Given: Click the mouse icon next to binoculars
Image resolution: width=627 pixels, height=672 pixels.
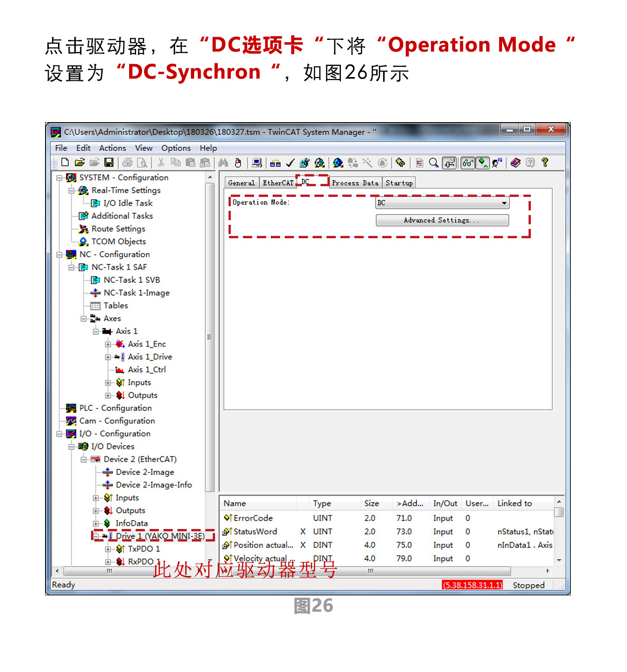Looking at the screenshot, I should (238, 163).
